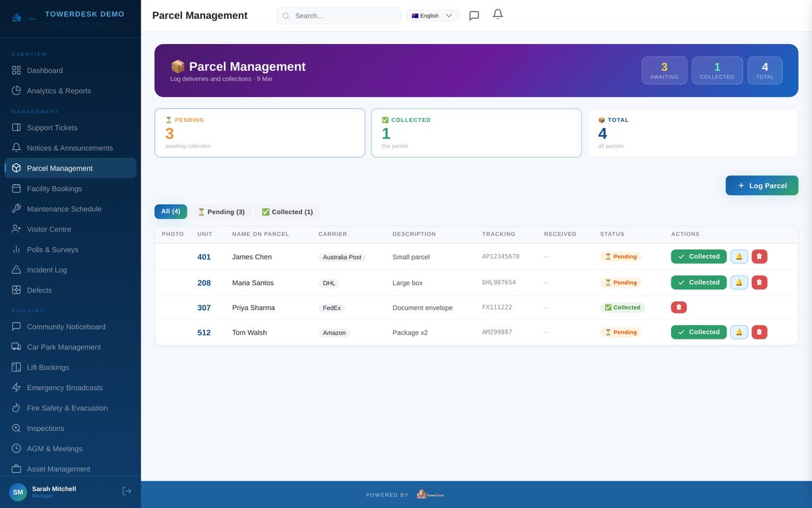812x508 pixels.
Task: Open unit 401 details link
Action: [x=204, y=257]
